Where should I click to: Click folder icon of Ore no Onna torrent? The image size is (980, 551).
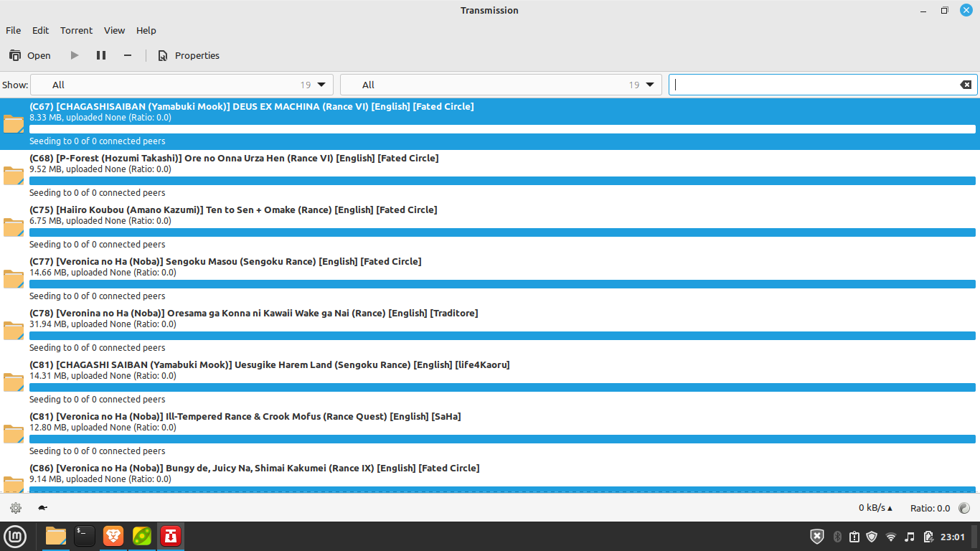pyautogui.click(x=14, y=176)
